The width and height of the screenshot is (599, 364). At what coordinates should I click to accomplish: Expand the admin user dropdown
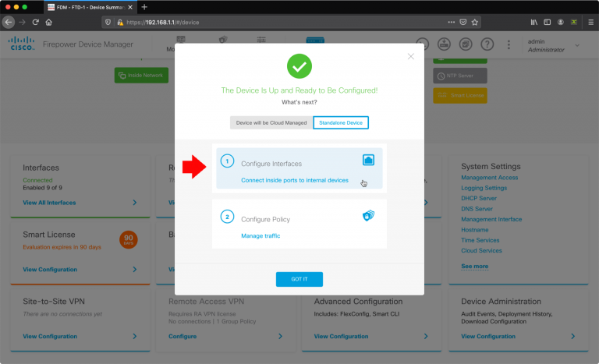pyautogui.click(x=577, y=45)
